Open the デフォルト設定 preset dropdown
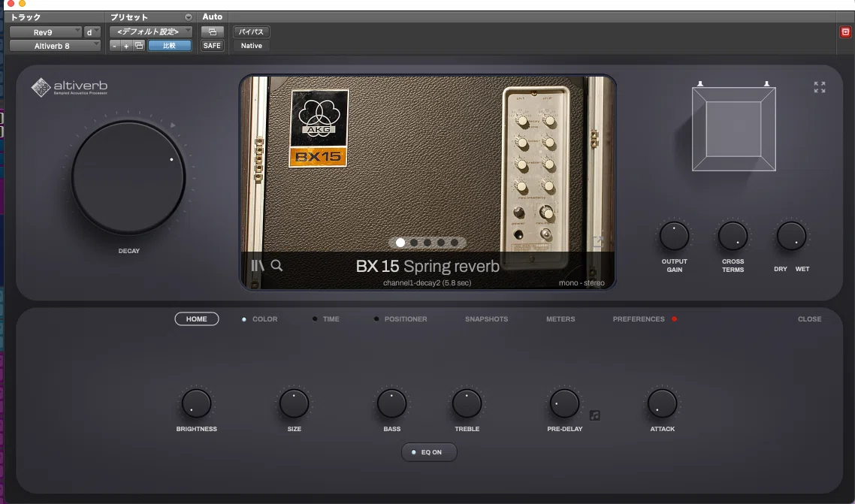The width and height of the screenshot is (855, 504). click(x=150, y=32)
